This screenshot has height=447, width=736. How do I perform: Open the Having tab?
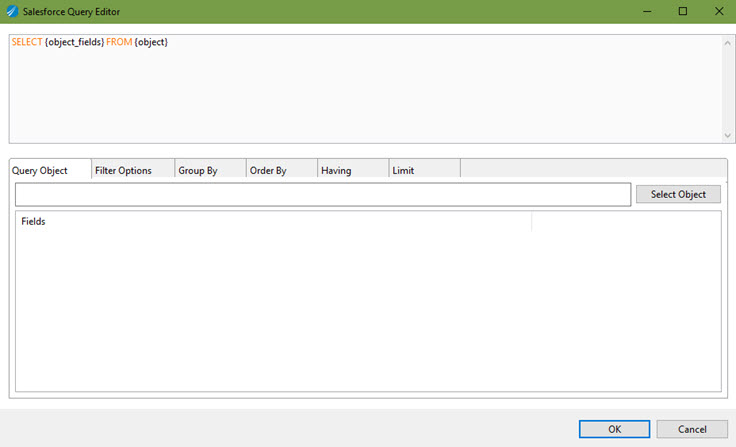[353, 170]
